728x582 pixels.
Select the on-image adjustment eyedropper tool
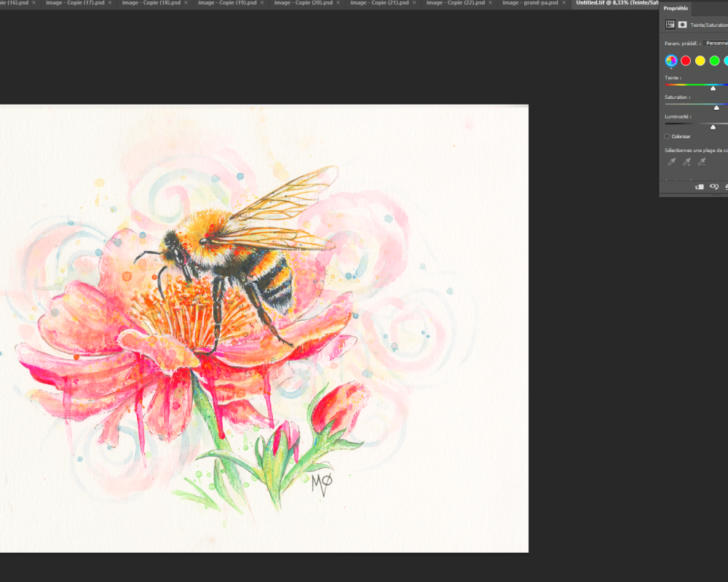tap(672, 162)
